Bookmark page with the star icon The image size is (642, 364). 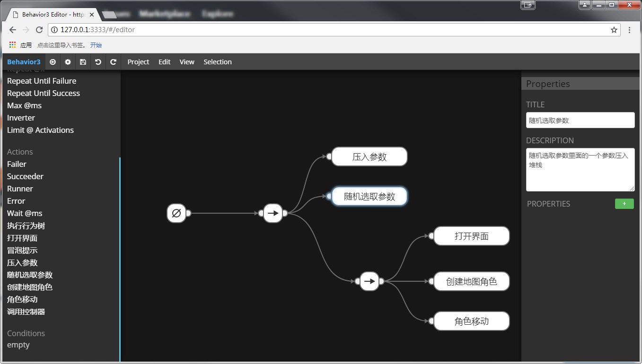click(614, 30)
